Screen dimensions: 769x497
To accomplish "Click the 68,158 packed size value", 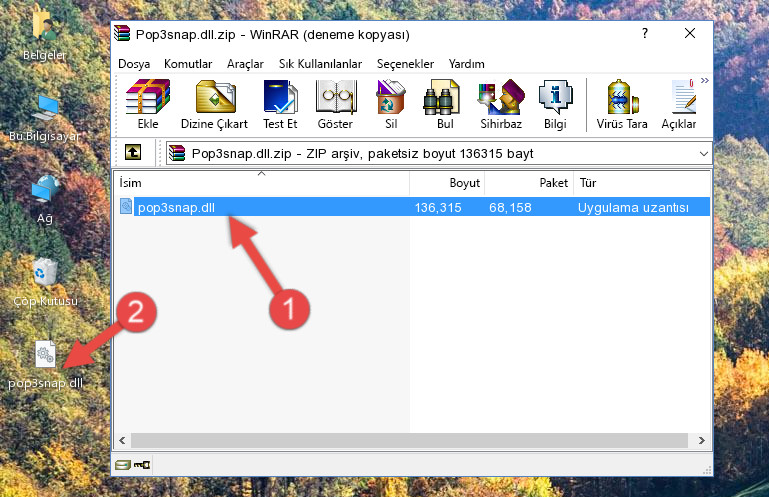I will (510, 208).
